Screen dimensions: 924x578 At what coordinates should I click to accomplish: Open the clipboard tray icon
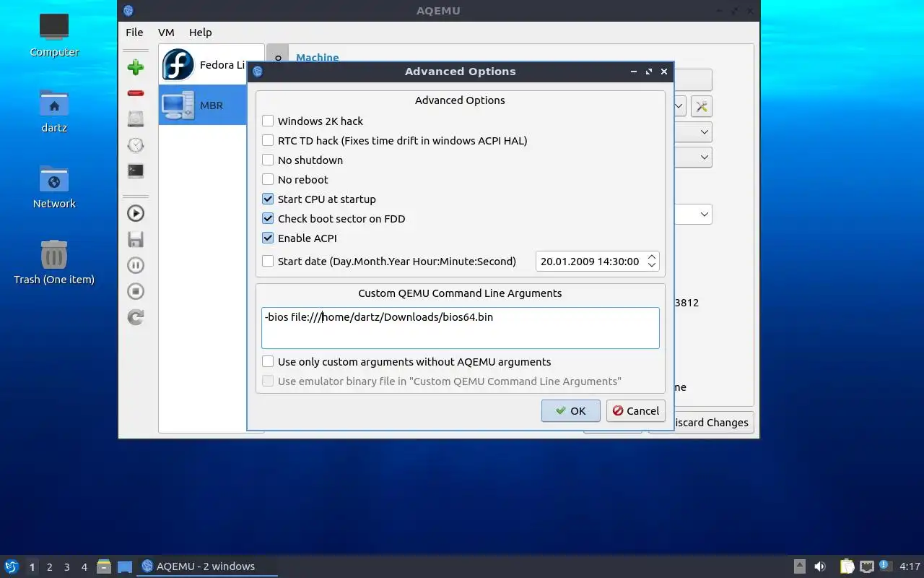[847, 566]
